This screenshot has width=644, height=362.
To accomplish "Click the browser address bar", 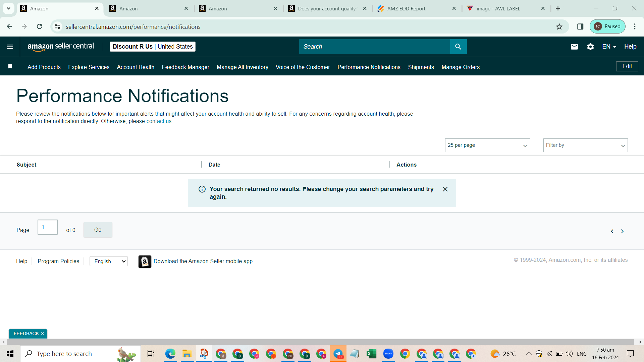I will [309, 26].
